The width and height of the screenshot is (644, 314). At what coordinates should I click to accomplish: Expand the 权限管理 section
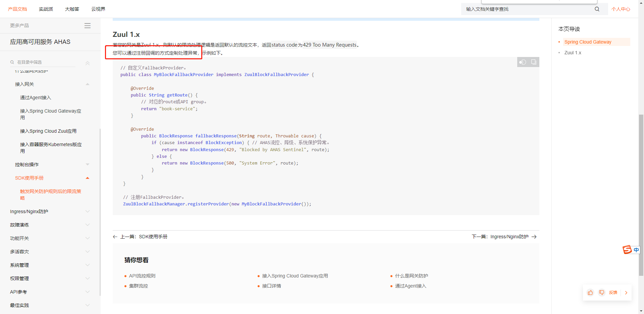point(88,278)
